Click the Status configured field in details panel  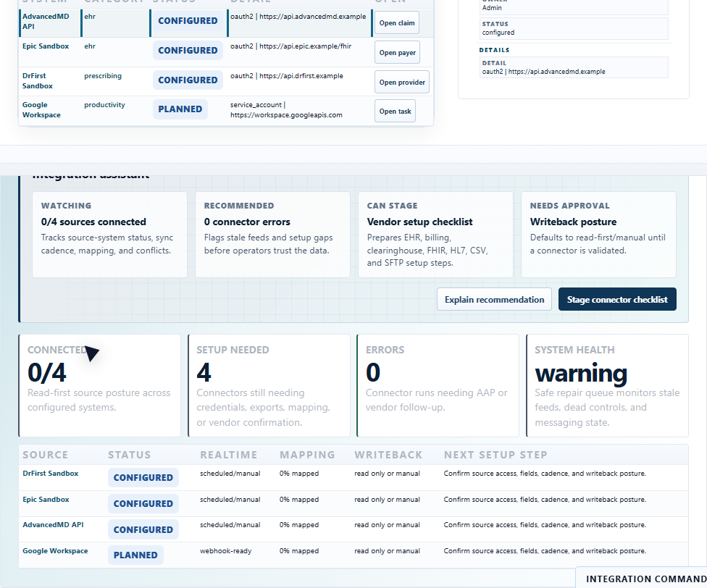574,28
